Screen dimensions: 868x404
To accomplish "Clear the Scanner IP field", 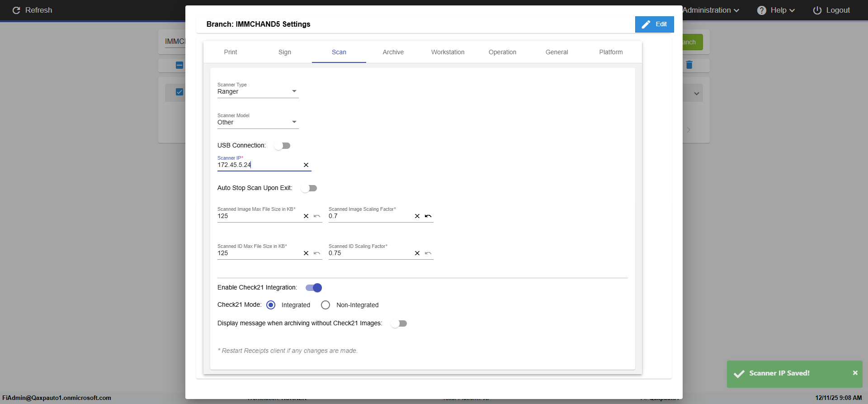I will (x=306, y=165).
